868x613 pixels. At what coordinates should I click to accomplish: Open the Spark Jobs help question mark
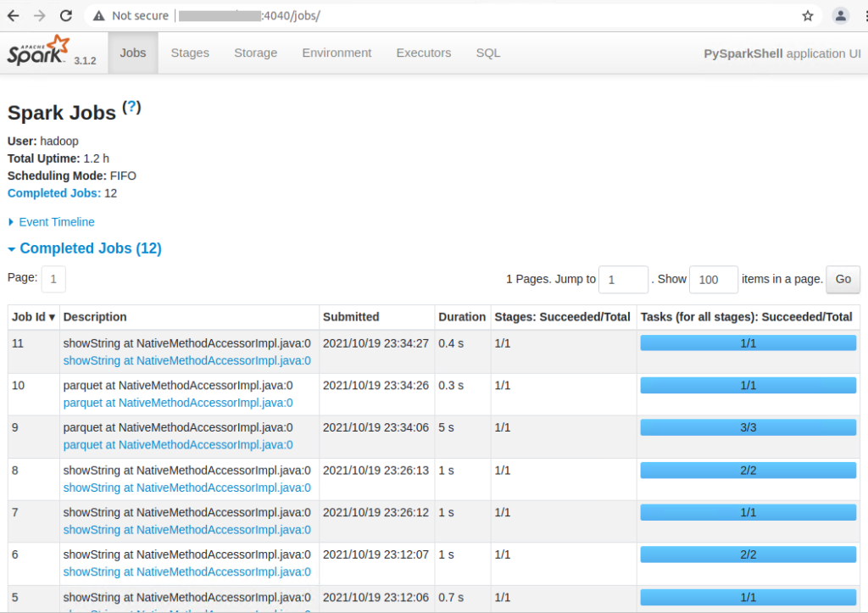click(x=131, y=108)
